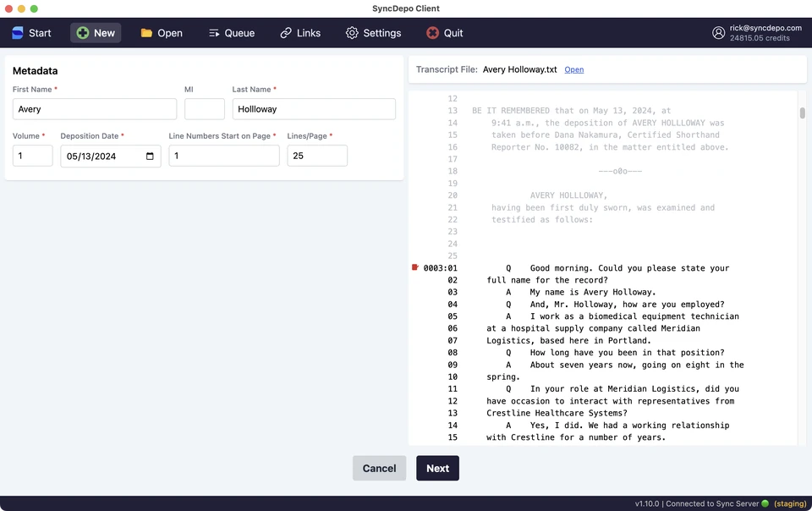Click the '---o0o---' separator line text
This screenshot has width=812, height=511.
pos(620,171)
